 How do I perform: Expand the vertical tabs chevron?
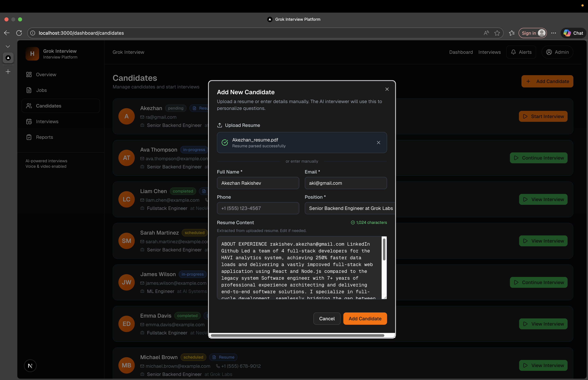8,46
